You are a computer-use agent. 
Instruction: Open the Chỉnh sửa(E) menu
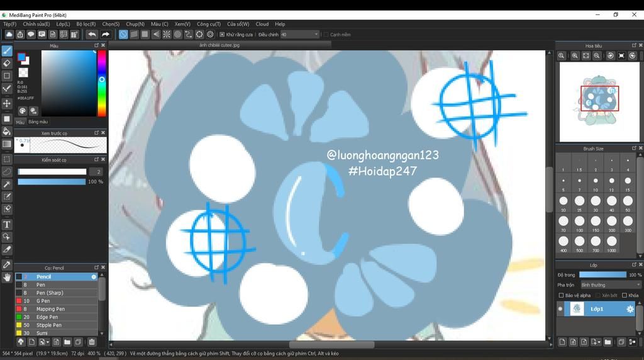coord(36,25)
